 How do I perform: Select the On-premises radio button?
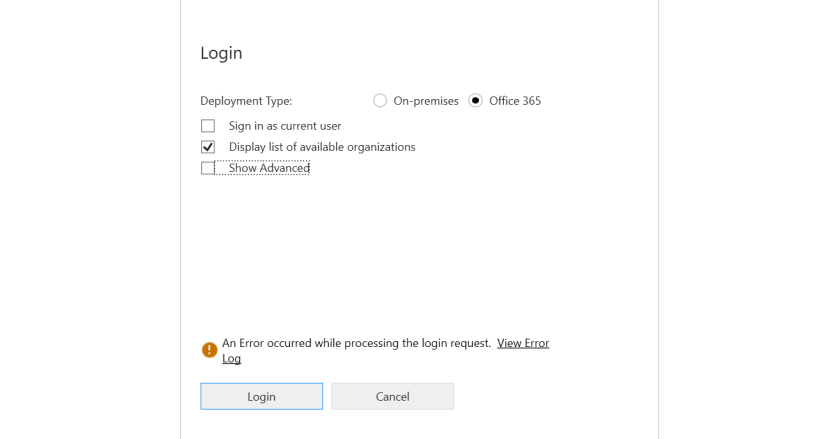380,101
